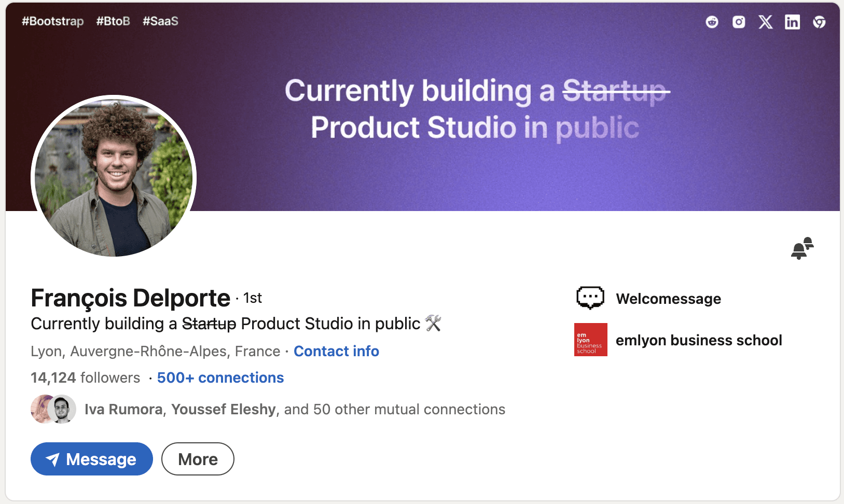
Task: Open the Instagram icon in banner
Action: pyautogui.click(x=738, y=22)
